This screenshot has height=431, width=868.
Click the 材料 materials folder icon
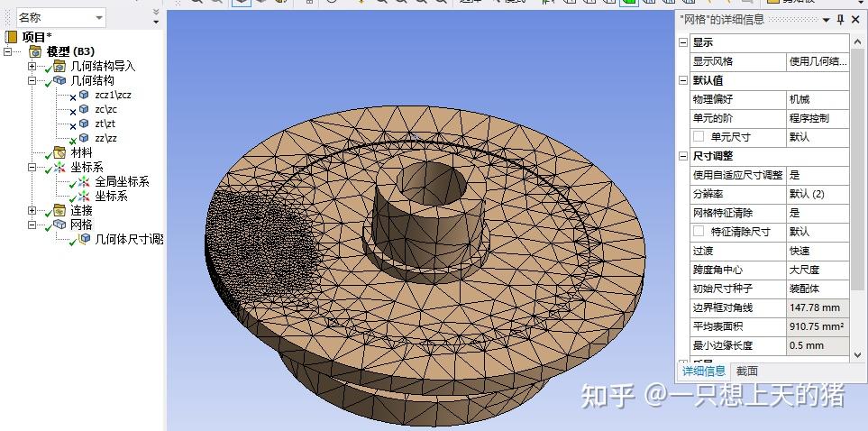[x=59, y=152]
